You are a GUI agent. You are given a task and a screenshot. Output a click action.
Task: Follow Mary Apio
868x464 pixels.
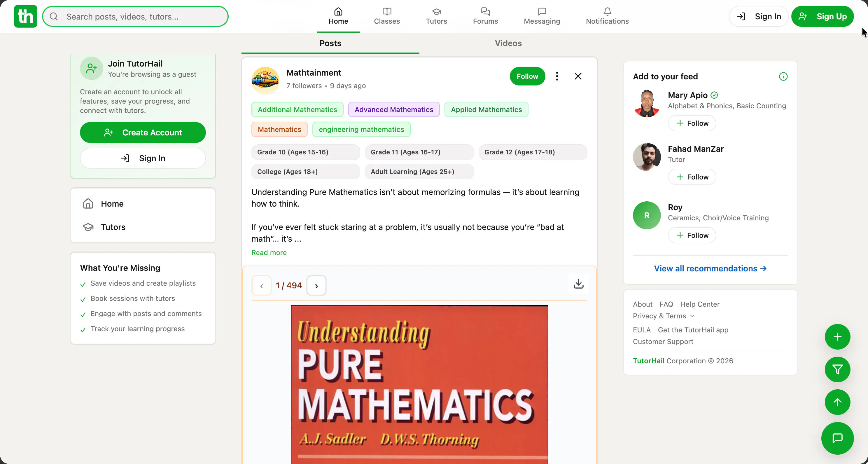692,123
